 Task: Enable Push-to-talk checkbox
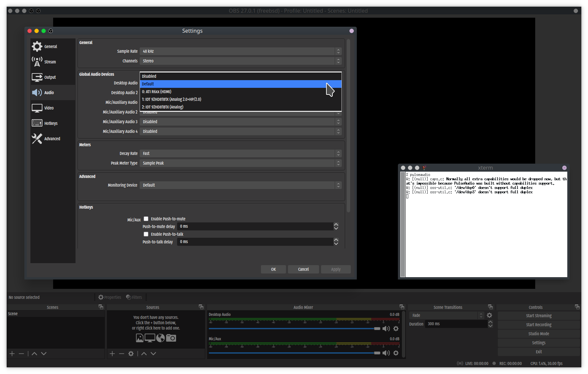[x=146, y=234]
